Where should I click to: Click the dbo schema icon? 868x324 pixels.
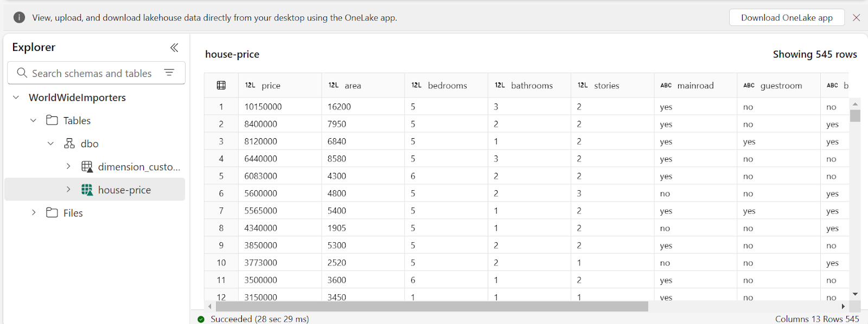(69, 144)
